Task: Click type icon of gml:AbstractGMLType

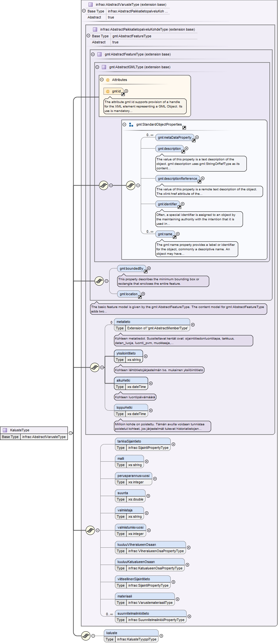Action: click(104, 67)
